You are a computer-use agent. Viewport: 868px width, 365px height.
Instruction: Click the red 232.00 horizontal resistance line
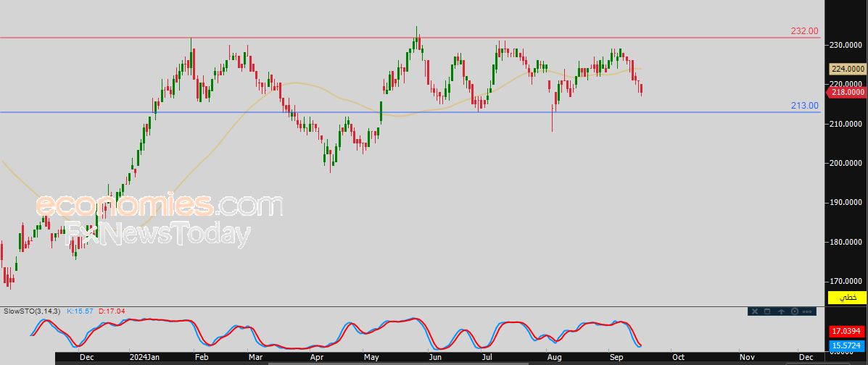pos(387,38)
